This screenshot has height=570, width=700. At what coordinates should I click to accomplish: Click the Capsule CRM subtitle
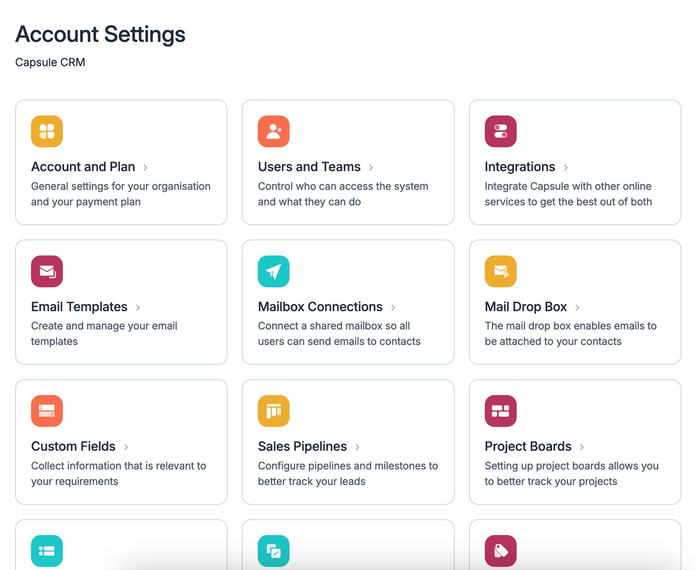pos(50,62)
